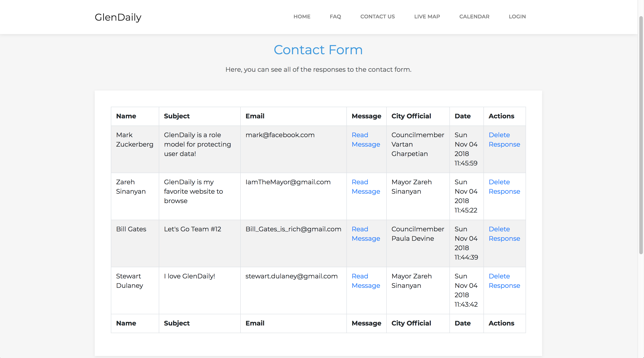Navigate to the CALENDAR page
The height and width of the screenshot is (358, 644).
pyautogui.click(x=474, y=17)
